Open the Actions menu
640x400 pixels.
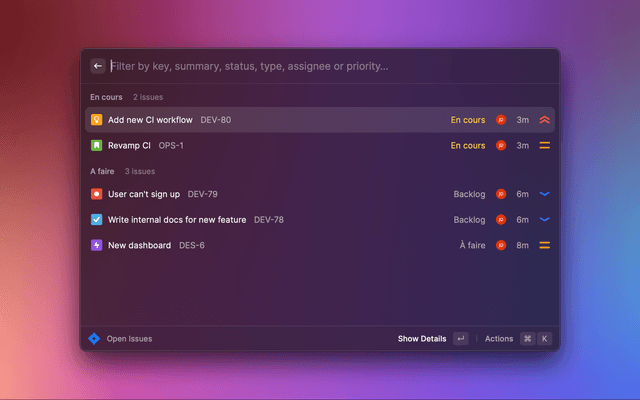(x=499, y=339)
